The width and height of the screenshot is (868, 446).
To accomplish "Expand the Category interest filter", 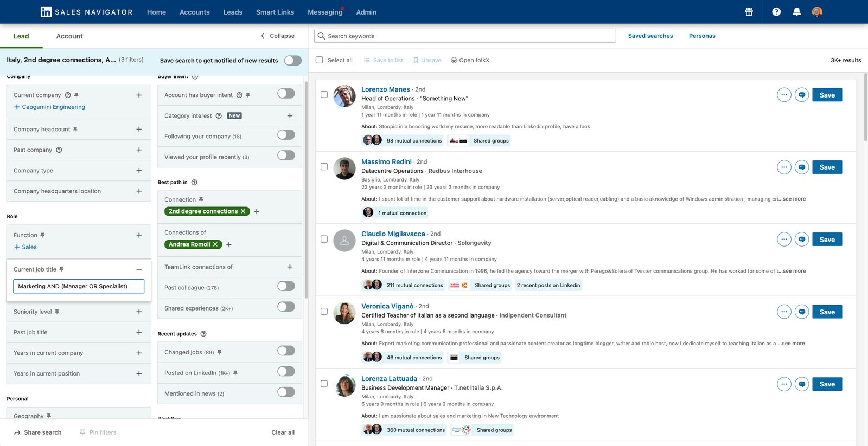I will [x=290, y=116].
